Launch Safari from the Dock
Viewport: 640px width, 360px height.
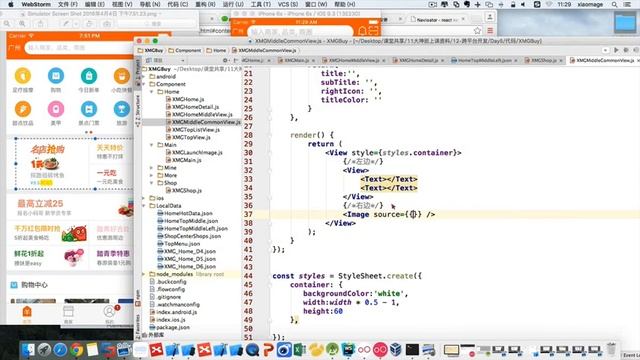pos(60,350)
